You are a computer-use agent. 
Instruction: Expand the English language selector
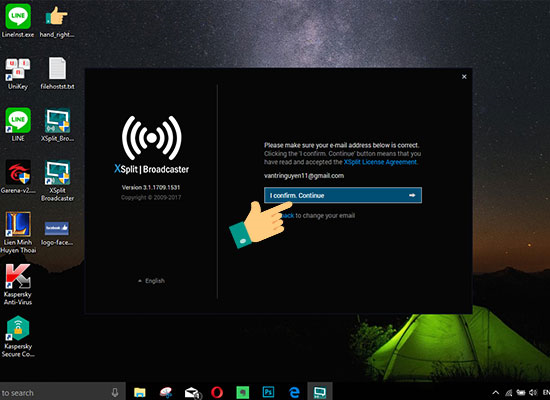151,281
